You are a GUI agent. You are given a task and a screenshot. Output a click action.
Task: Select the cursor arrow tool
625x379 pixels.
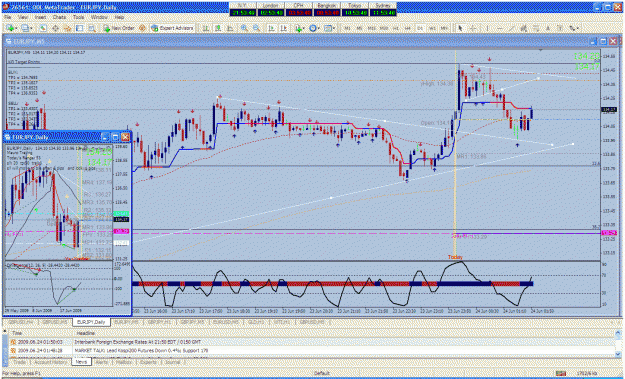pyautogui.click(x=460, y=28)
